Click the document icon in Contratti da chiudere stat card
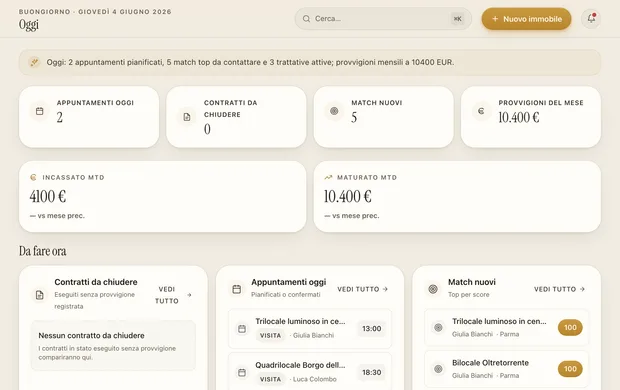 (187, 117)
